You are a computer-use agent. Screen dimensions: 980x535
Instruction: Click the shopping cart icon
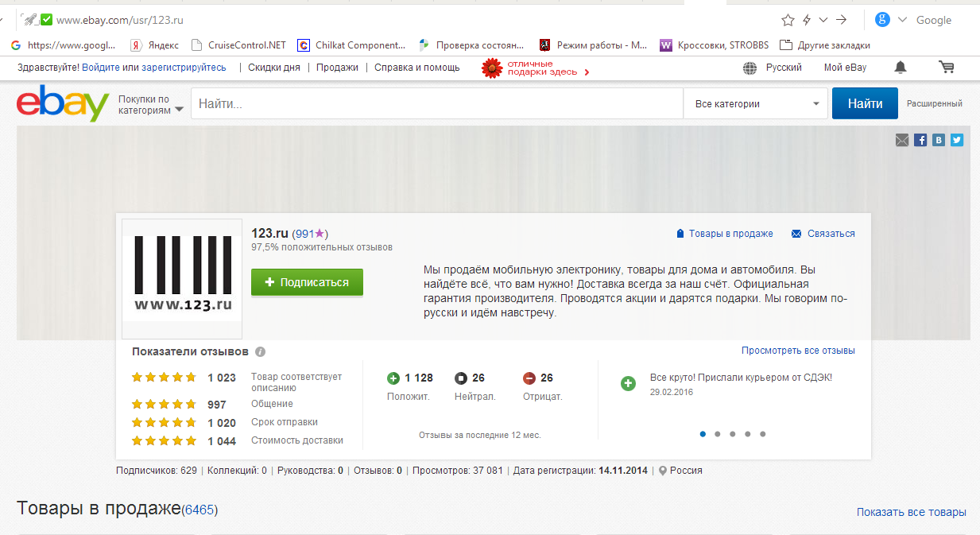[946, 68]
